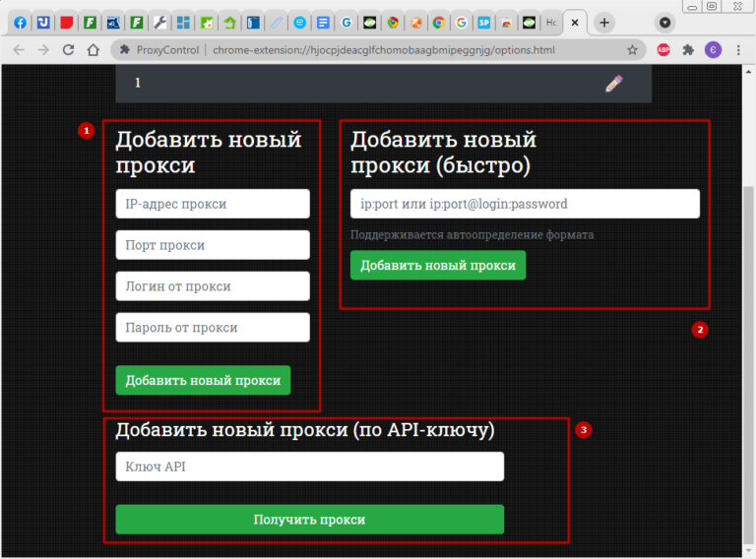Click the user profile avatar icon
Screen dimensions: 756x559
pyautogui.click(x=713, y=49)
